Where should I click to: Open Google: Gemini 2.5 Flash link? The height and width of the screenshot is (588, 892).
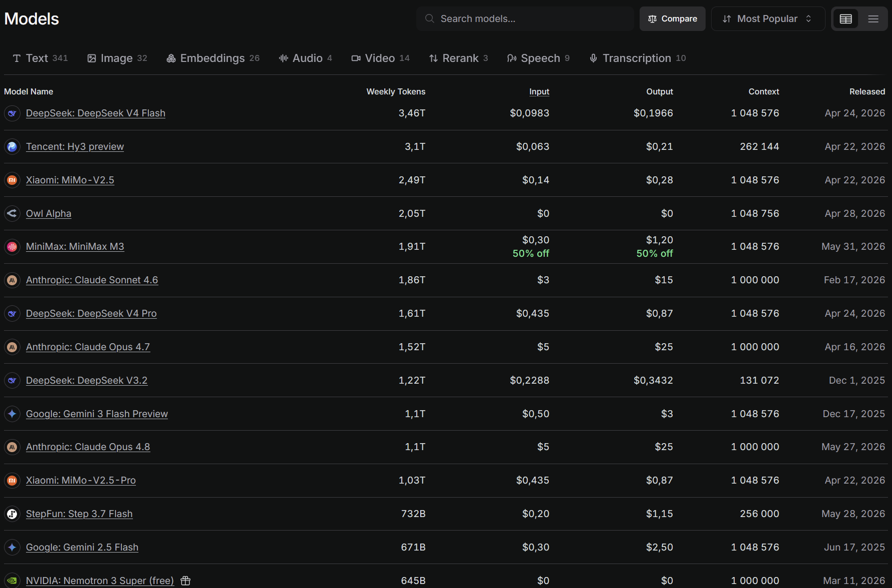(x=82, y=547)
